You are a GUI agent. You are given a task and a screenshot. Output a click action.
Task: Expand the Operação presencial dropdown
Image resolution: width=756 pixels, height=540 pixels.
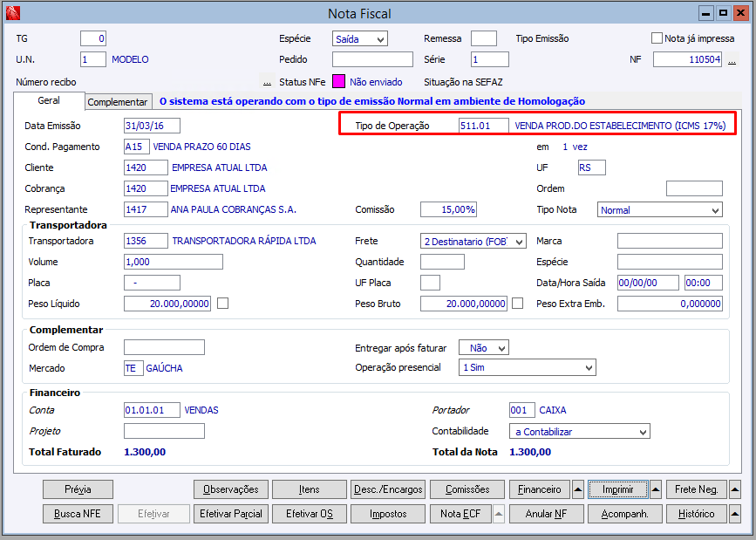528,367
